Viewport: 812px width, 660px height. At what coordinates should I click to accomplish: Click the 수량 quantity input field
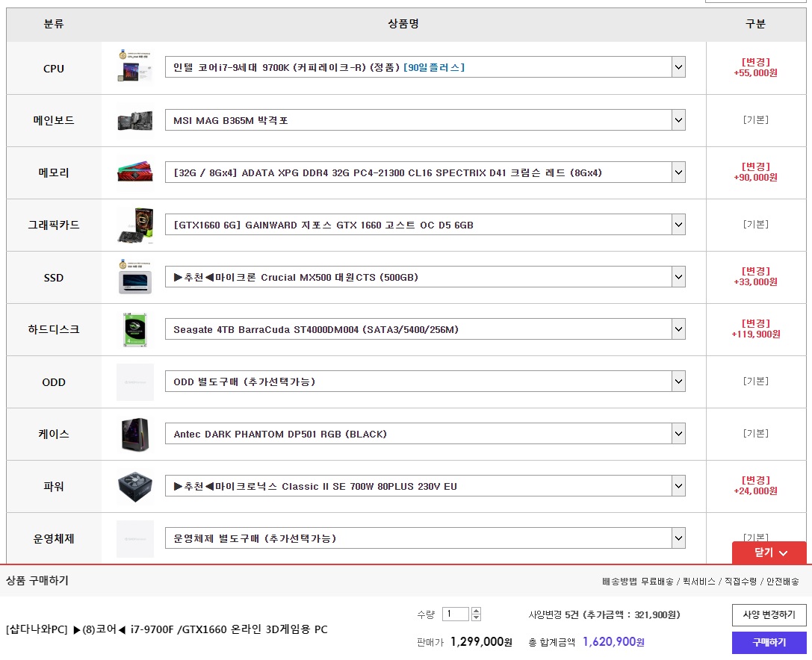455,614
